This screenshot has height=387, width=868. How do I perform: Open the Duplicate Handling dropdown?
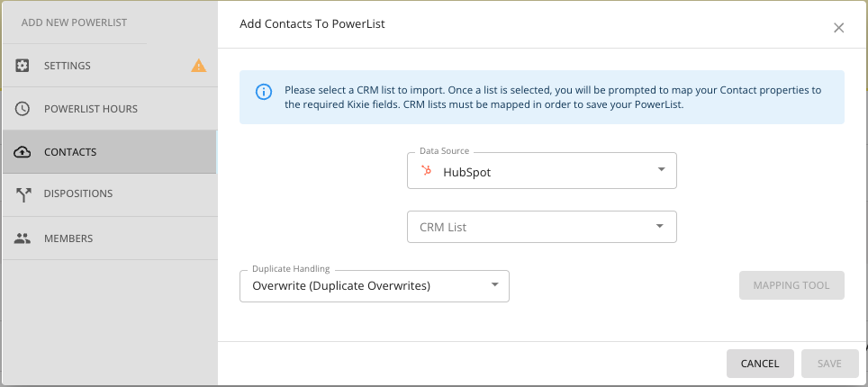pyautogui.click(x=375, y=285)
